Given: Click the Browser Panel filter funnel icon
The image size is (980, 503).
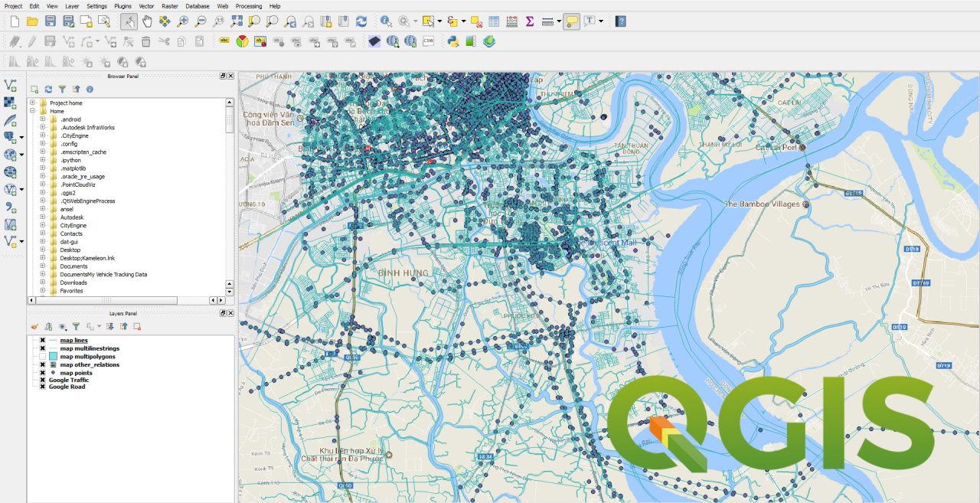Looking at the screenshot, I should [x=62, y=90].
